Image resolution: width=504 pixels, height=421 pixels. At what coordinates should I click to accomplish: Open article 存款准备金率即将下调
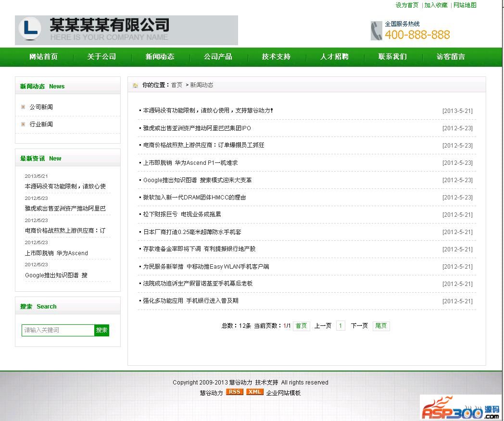pos(199,249)
